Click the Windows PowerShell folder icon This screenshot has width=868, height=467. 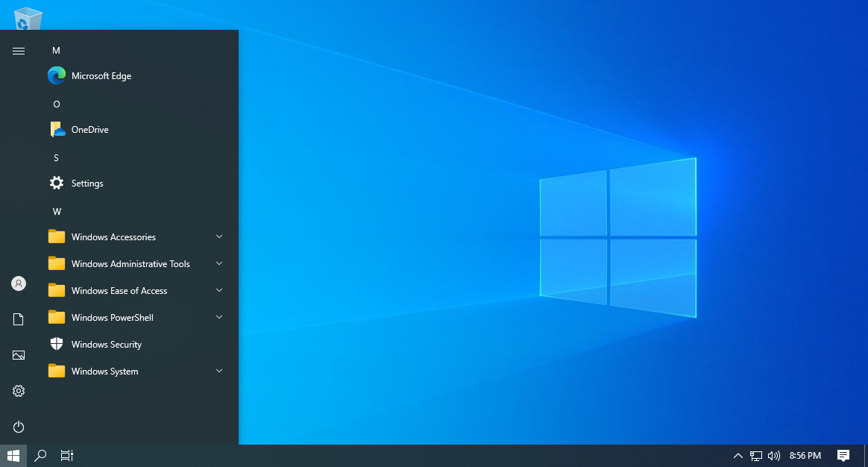pos(57,318)
